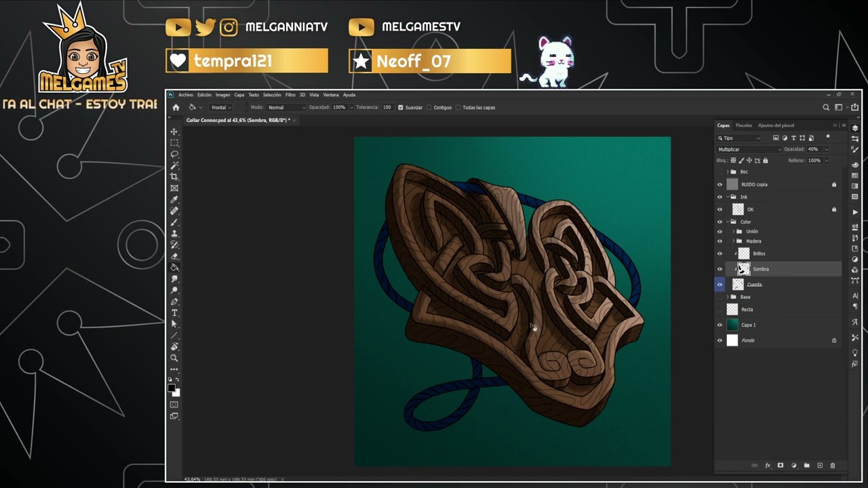Select the Zoom tool
This screenshot has width=868, height=488.
coord(174,358)
